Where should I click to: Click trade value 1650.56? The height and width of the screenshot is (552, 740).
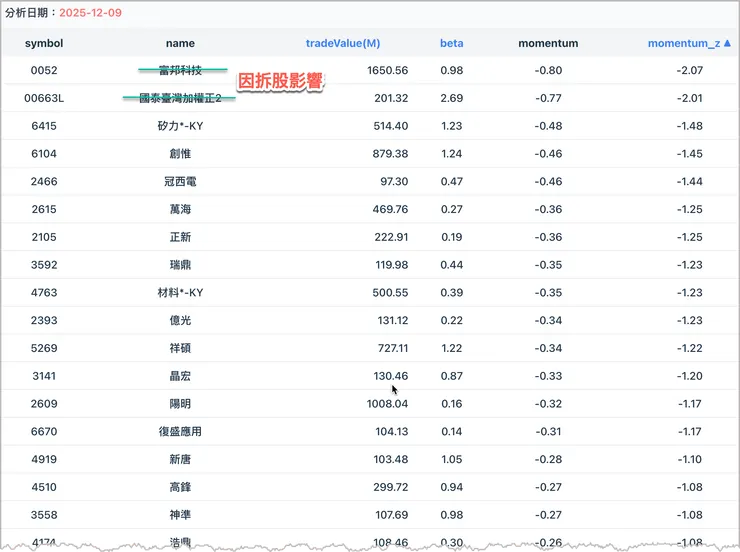coord(387,70)
